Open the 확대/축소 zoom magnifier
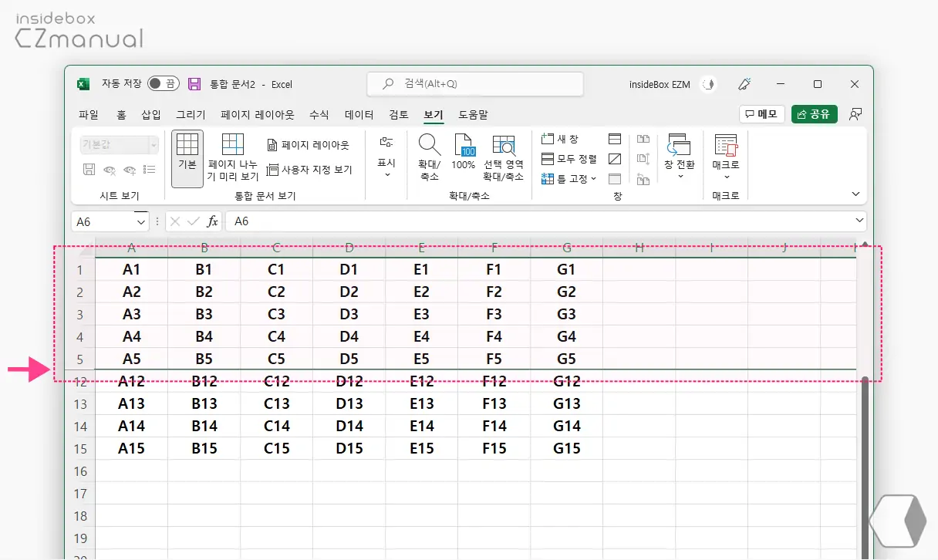Image resolution: width=938 pixels, height=560 pixels. [429, 158]
